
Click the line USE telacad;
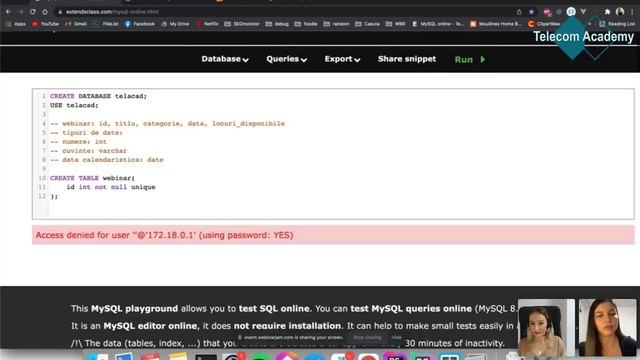(74, 105)
